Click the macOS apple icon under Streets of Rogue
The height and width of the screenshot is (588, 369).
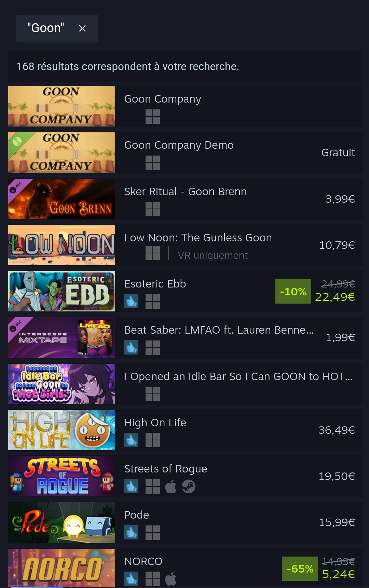pyautogui.click(x=171, y=486)
